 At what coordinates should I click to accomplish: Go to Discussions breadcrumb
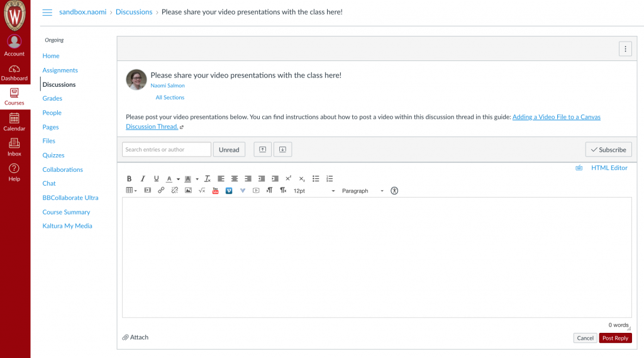pos(134,12)
